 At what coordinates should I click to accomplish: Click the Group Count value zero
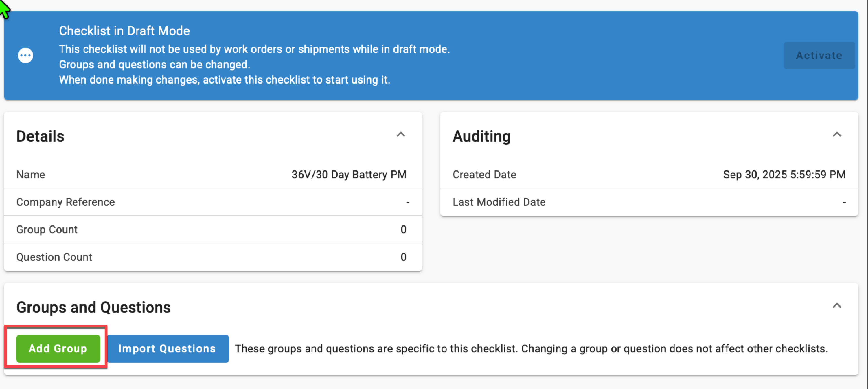403,230
